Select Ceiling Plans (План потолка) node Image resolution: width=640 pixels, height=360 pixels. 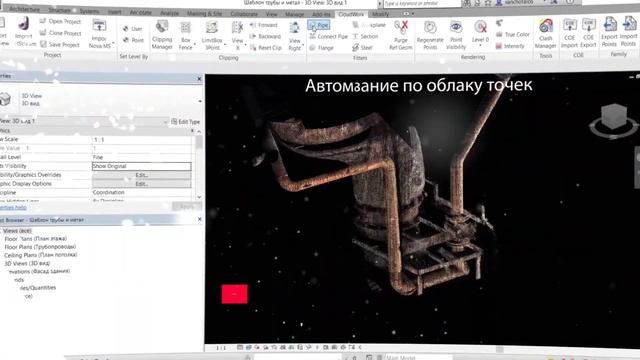click(41, 255)
